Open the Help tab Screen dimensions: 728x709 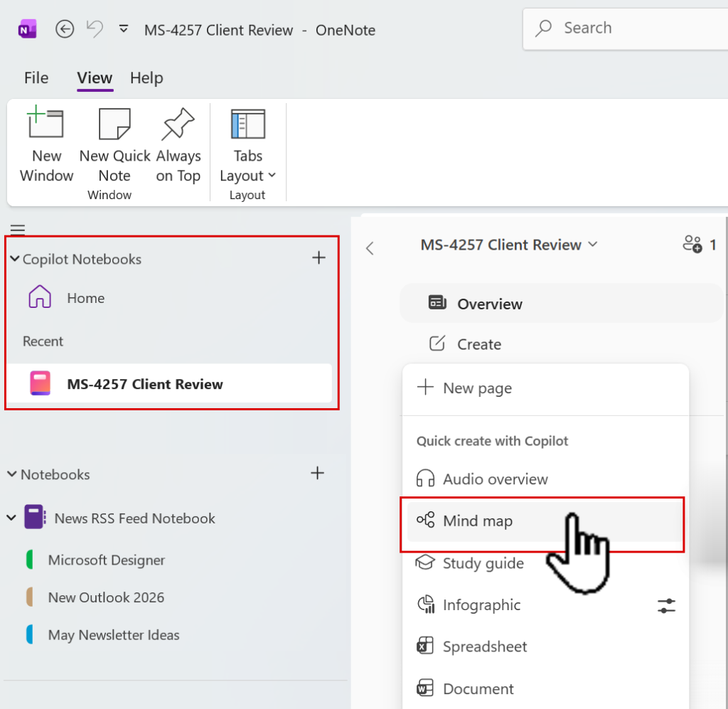tap(146, 78)
